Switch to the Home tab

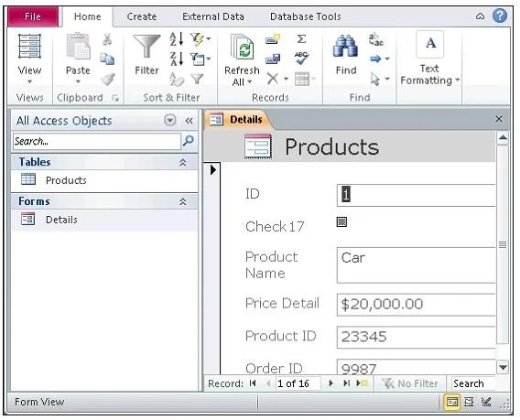coord(88,16)
